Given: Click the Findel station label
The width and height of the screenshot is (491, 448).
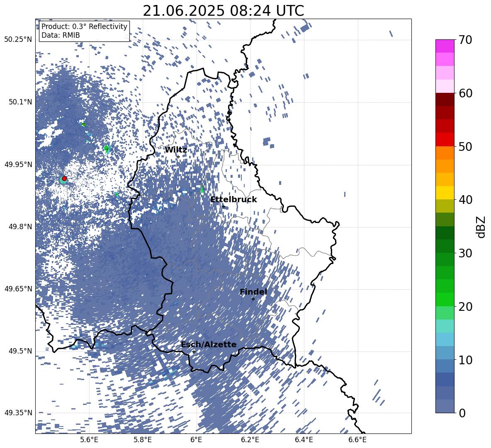Looking at the screenshot, I should (x=253, y=292).
